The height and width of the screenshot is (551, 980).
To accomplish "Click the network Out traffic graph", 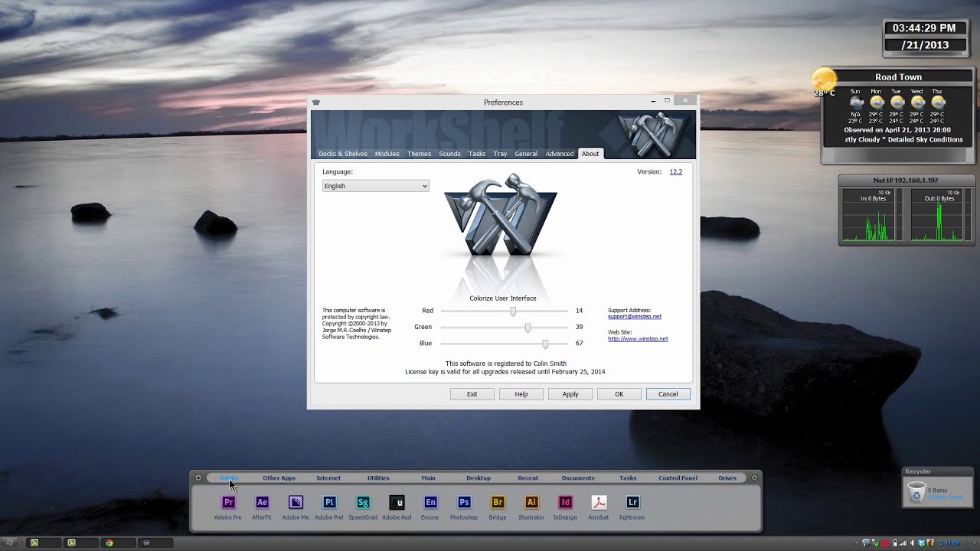I will click(x=939, y=216).
